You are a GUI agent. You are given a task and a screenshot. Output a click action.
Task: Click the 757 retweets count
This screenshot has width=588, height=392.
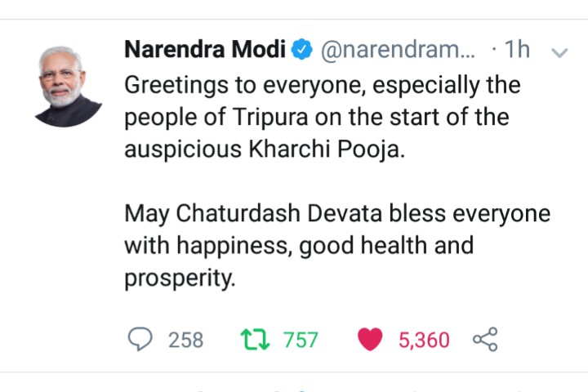[x=301, y=340]
